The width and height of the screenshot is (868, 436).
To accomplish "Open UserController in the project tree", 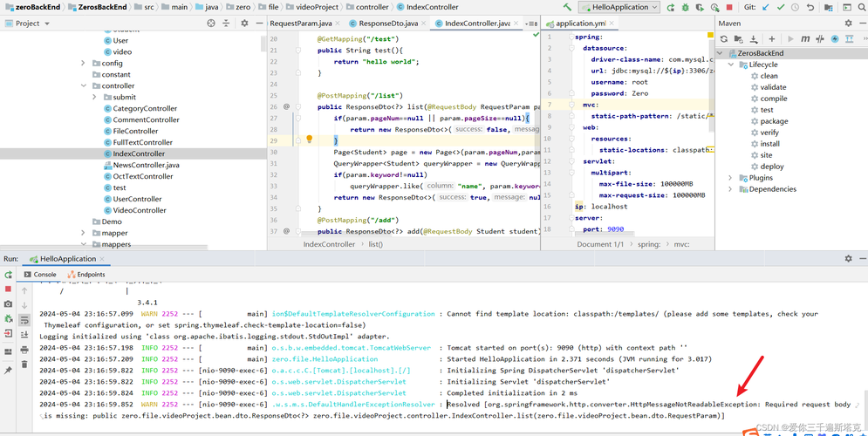I will pyautogui.click(x=138, y=199).
